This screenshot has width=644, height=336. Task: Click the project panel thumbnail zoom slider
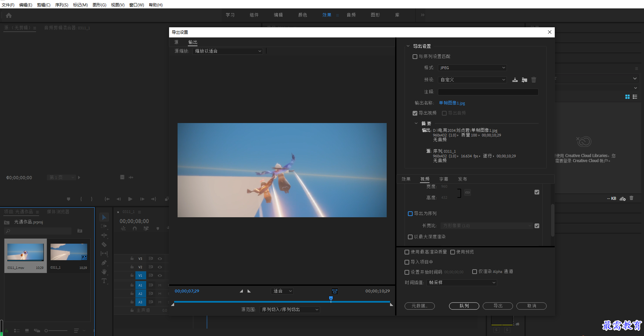(56, 331)
